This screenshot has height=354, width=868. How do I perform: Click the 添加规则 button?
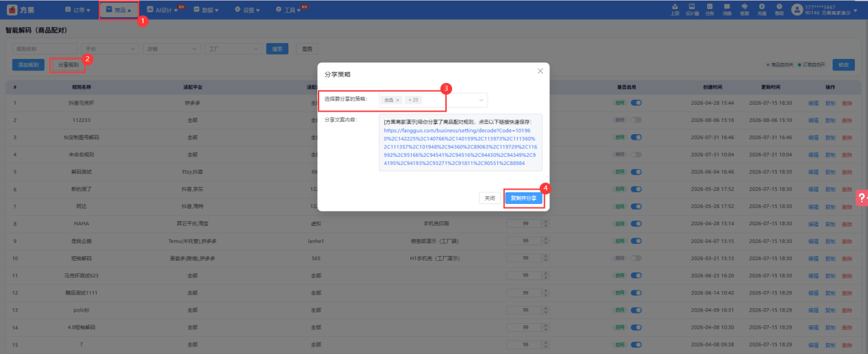pos(29,64)
